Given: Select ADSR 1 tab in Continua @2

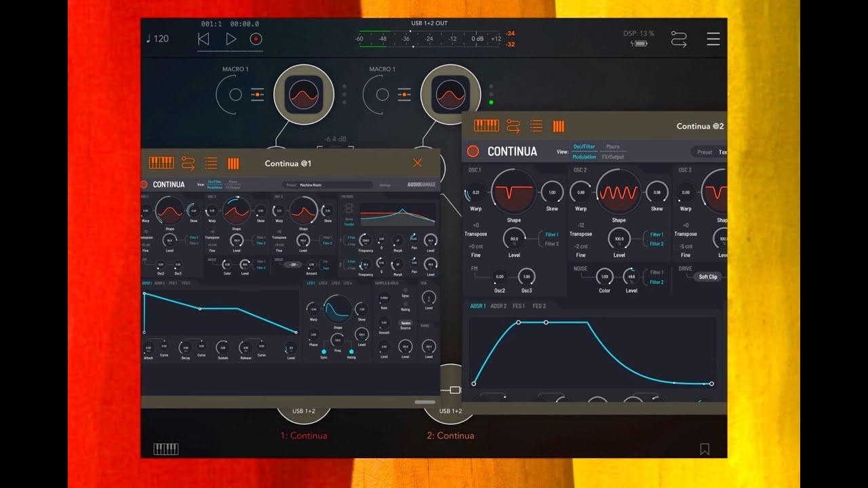Looking at the screenshot, I should pos(477,306).
